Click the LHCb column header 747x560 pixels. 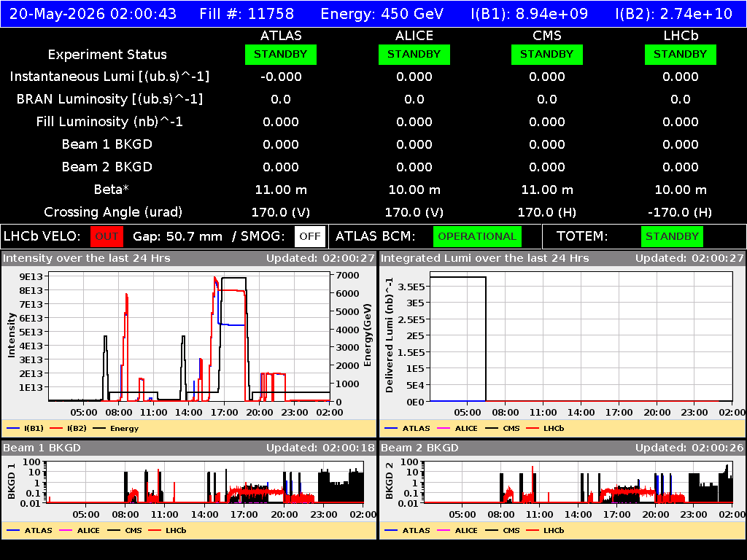point(681,36)
